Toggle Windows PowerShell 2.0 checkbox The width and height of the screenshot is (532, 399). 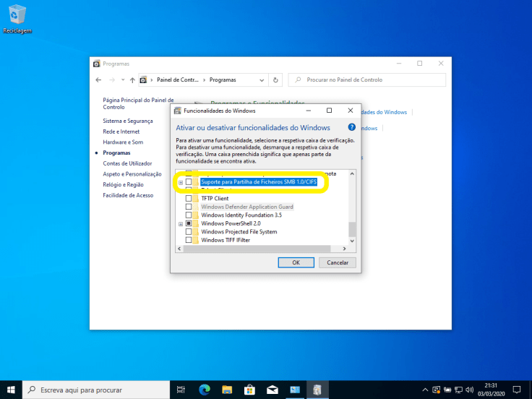[x=189, y=224]
